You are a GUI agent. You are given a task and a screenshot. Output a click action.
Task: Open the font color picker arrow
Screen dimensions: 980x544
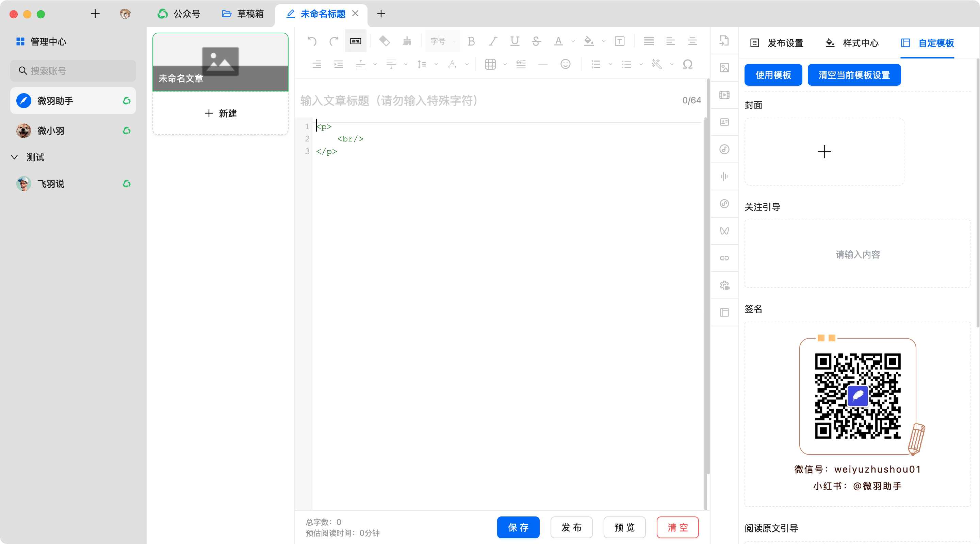coord(573,41)
